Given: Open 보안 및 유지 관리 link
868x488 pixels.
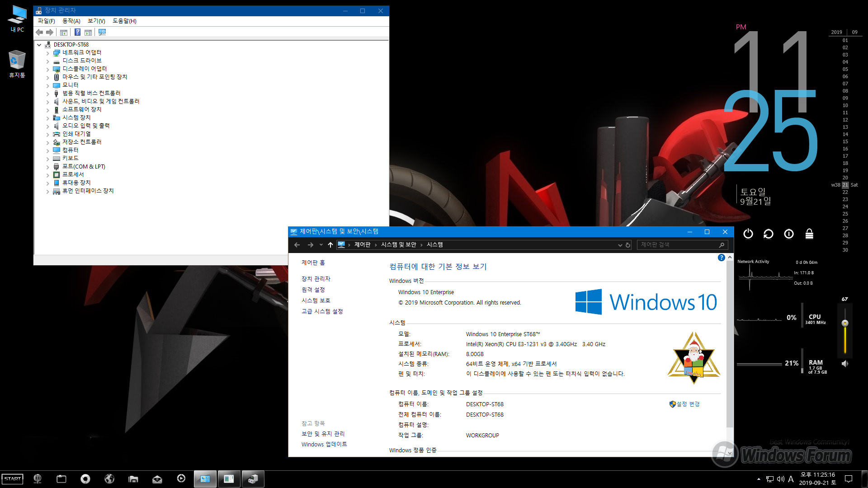Looking at the screenshot, I should (323, 434).
